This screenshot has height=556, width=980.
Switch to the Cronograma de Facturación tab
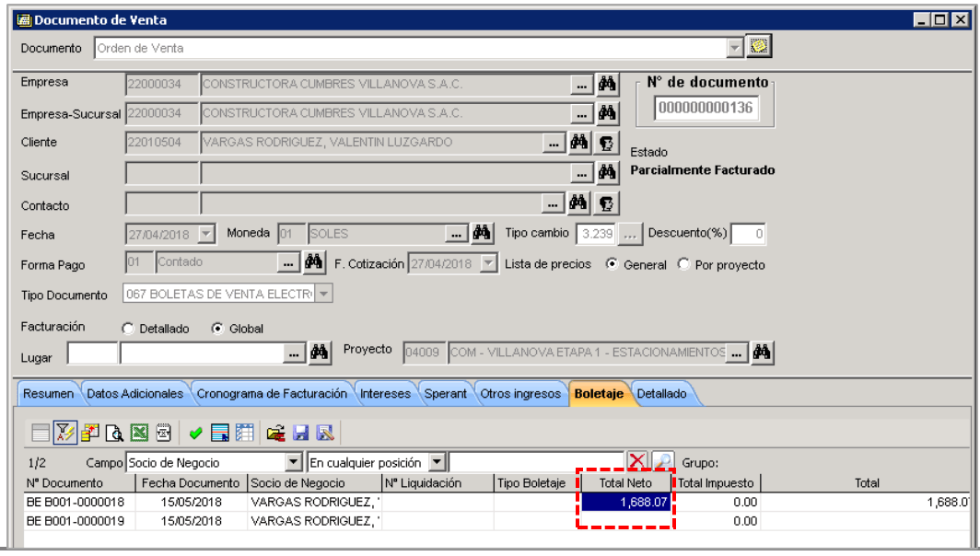(x=271, y=394)
